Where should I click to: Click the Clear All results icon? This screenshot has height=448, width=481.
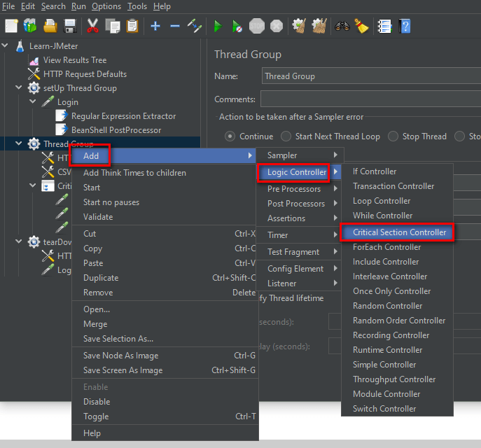[319, 26]
